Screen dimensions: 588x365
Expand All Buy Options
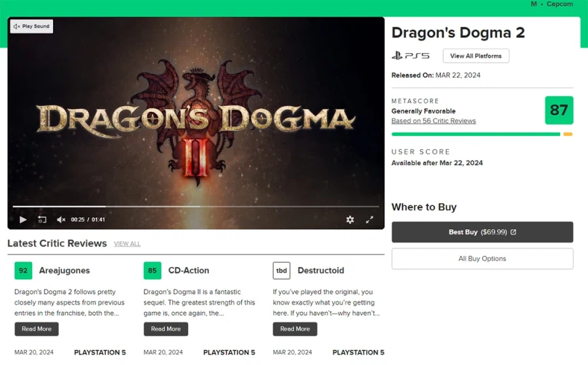(x=482, y=258)
